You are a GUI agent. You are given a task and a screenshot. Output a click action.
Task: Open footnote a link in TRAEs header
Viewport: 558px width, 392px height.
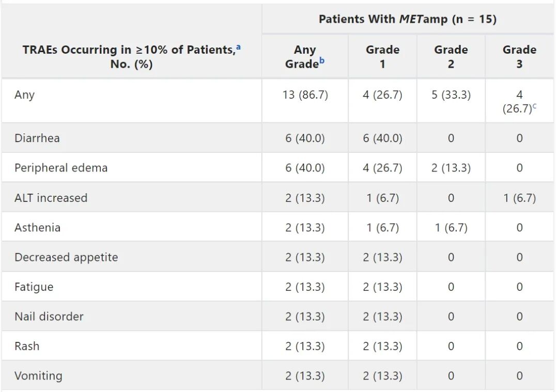[x=238, y=47]
